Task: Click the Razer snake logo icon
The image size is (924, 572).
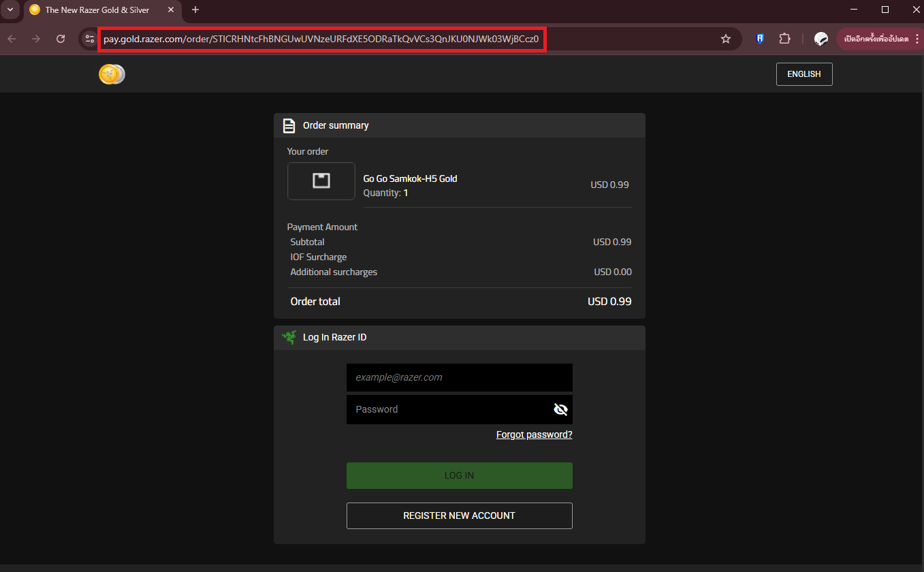Action: coord(289,337)
